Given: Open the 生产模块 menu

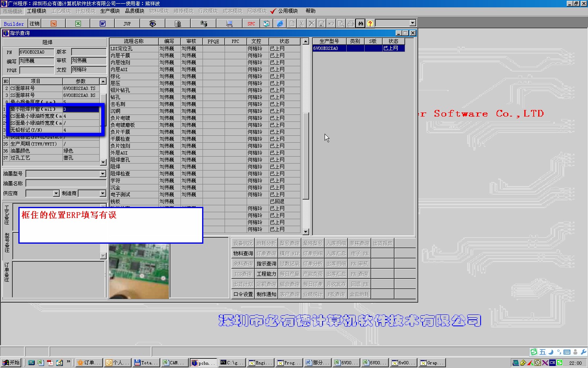Looking at the screenshot, I should (x=110, y=11).
